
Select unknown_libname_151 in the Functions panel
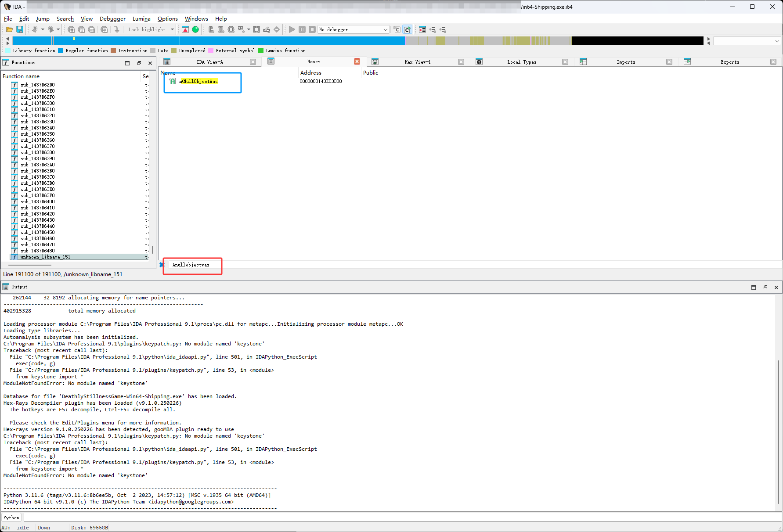click(x=45, y=257)
